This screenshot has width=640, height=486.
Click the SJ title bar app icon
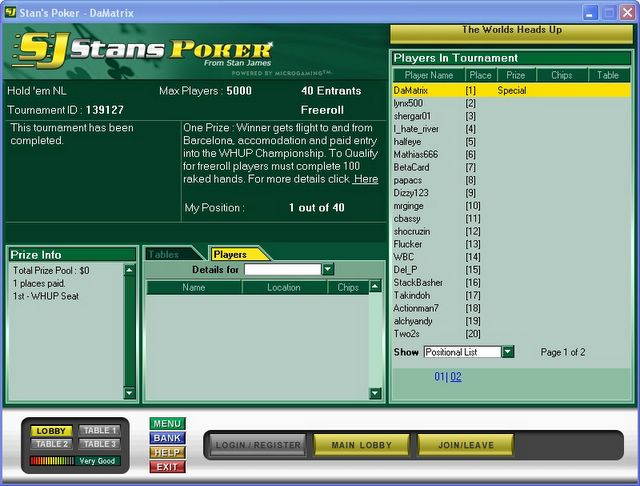(10, 12)
